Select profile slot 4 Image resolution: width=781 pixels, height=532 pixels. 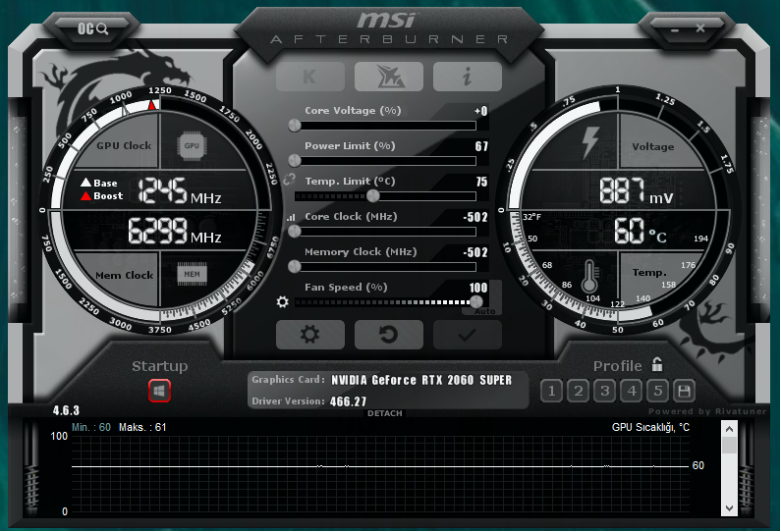pyautogui.click(x=632, y=392)
